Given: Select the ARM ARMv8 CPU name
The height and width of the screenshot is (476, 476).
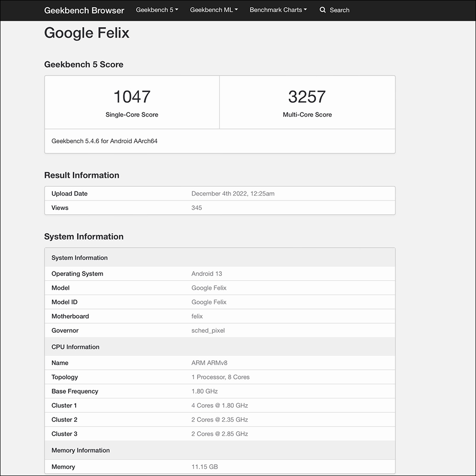Looking at the screenshot, I should click(x=209, y=363).
